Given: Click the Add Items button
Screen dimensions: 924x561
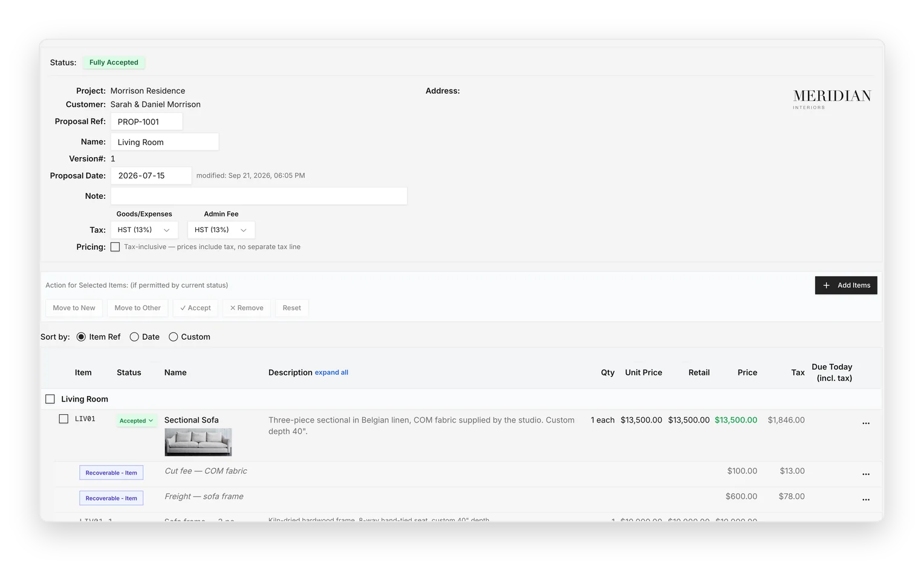Looking at the screenshot, I should [846, 285].
